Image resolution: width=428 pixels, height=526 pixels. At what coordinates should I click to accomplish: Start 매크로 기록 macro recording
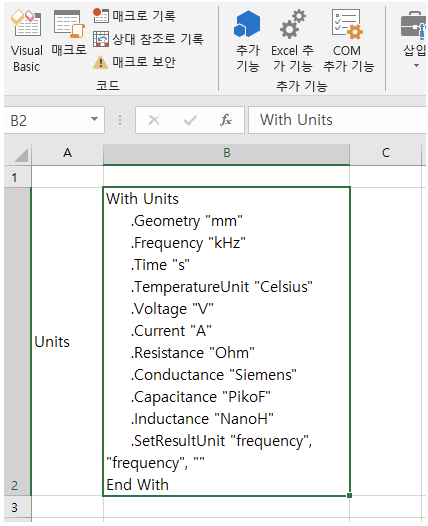(134, 16)
